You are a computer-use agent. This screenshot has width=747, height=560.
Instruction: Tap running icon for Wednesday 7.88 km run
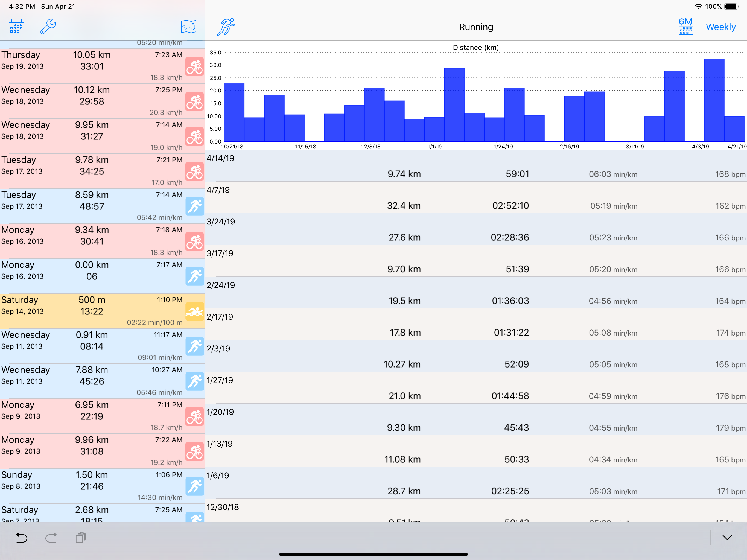(194, 381)
